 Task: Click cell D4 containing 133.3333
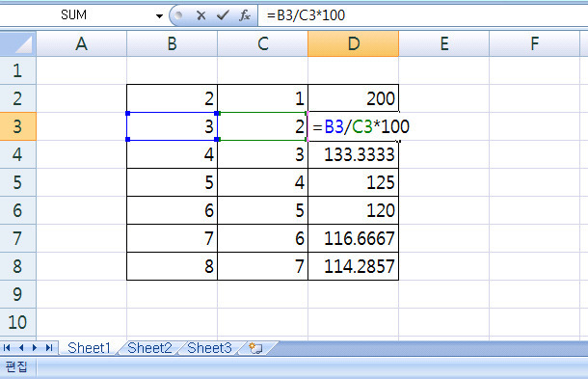coord(353,154)
